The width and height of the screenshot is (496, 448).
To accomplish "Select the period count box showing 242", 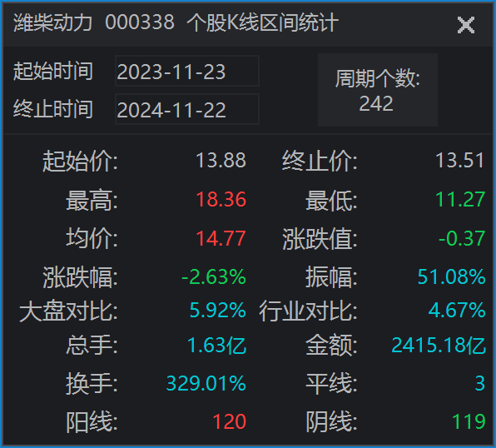I will tap(378, 90).
